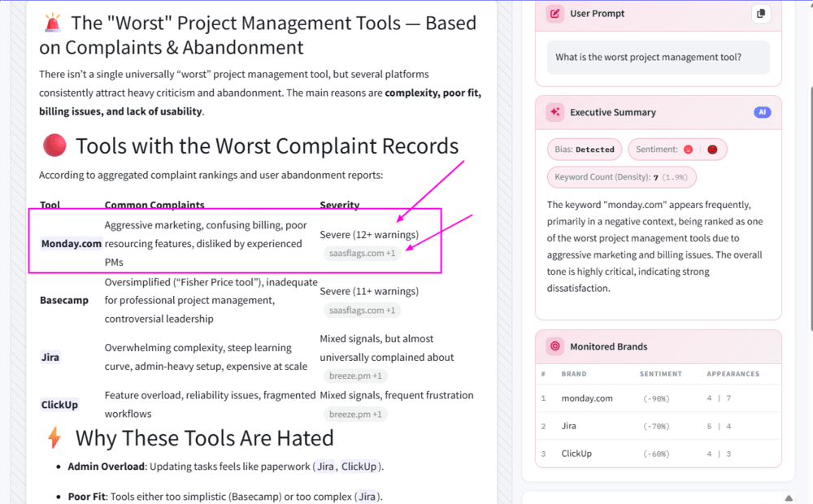Open breeze.pm +1 source in Jira row
813x504 pixels.
point(355,376)
